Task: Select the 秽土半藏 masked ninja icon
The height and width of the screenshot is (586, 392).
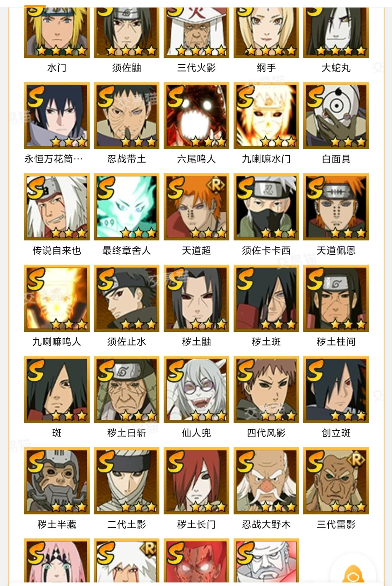Action: (57, 481)
